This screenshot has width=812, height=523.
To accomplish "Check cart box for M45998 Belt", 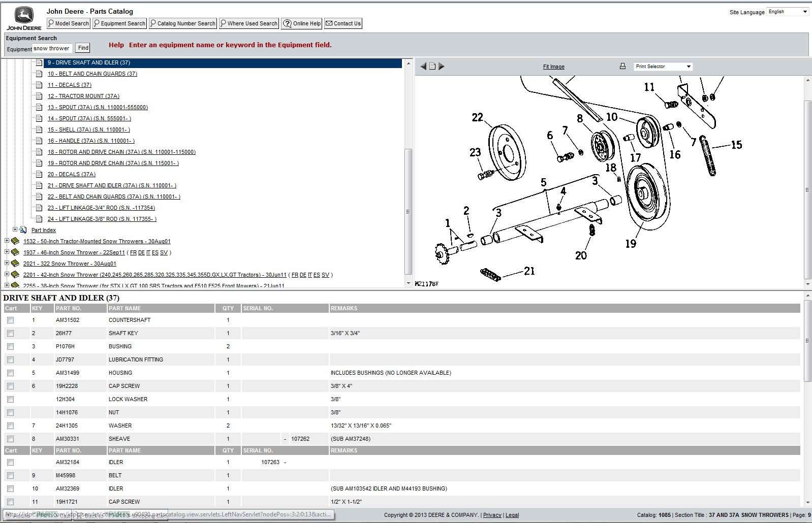I will 10,476.
